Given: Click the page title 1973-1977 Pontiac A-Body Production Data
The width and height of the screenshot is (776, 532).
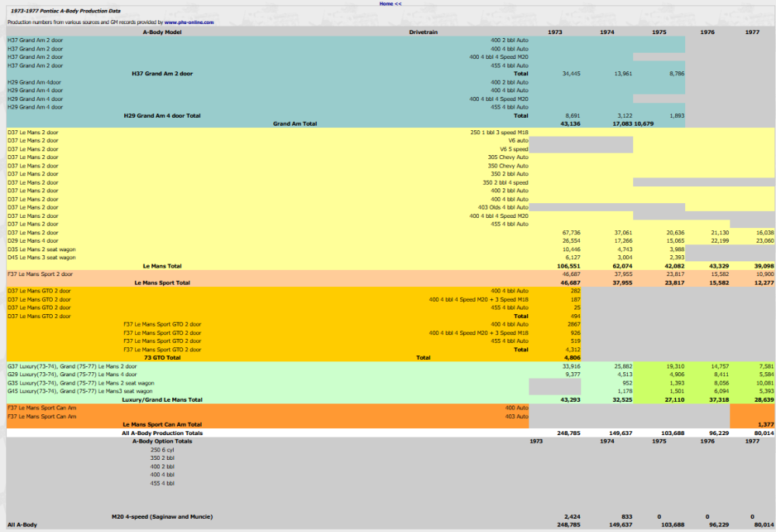Looking at the screenshot, I should click(x=66, y=11).
